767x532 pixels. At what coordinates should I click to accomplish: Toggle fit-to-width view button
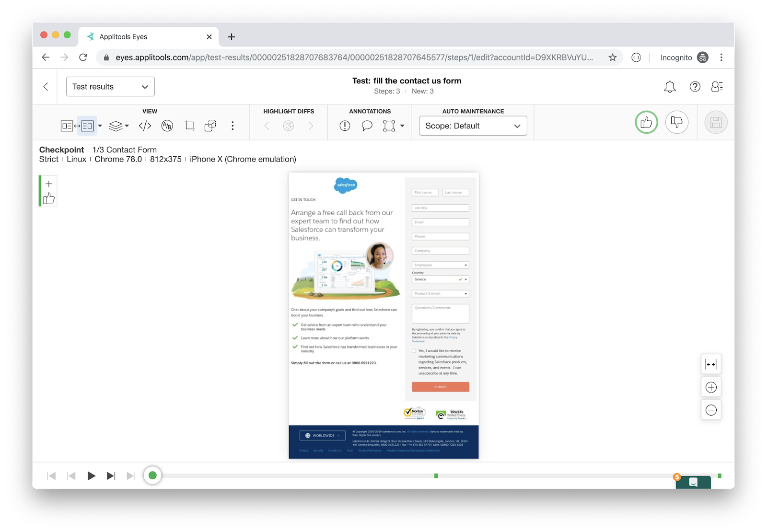click(x=711, y=365)
